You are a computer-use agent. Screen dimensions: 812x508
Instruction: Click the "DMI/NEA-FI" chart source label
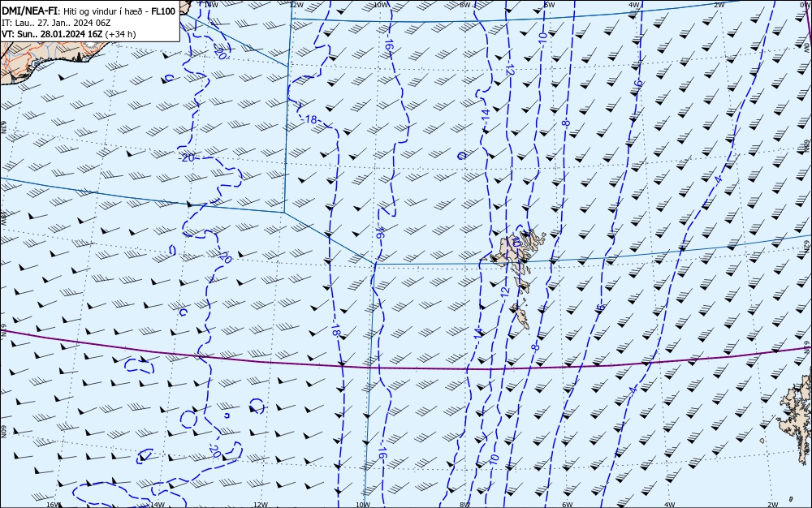point(29,11)
